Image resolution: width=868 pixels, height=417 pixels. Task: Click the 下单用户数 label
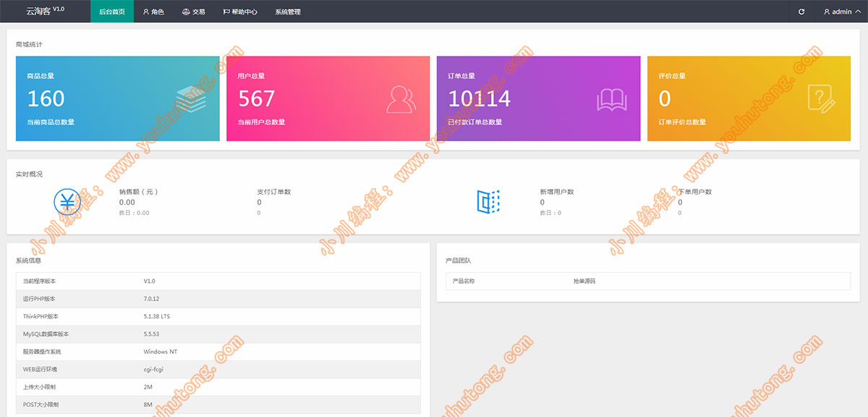(695, 192)
